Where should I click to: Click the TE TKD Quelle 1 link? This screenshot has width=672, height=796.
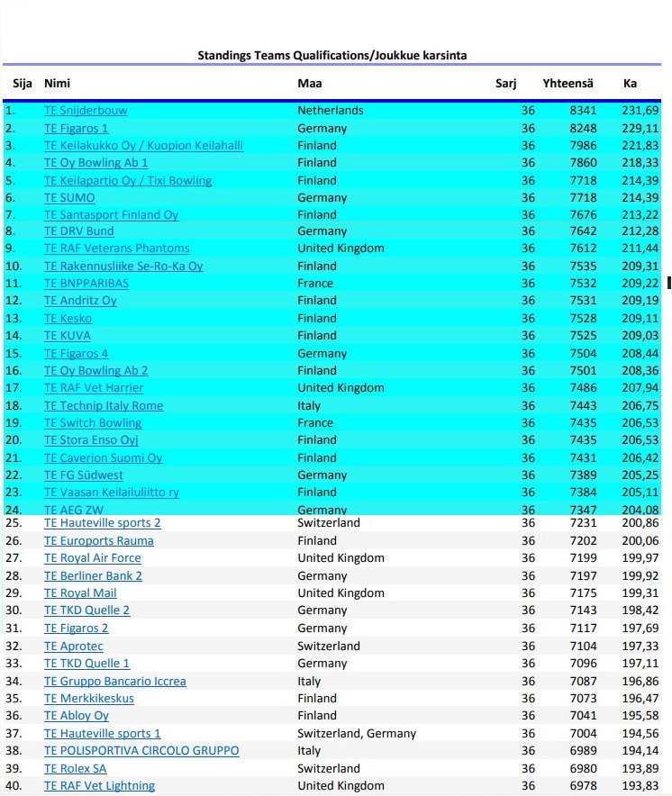(x=86, y=664)
